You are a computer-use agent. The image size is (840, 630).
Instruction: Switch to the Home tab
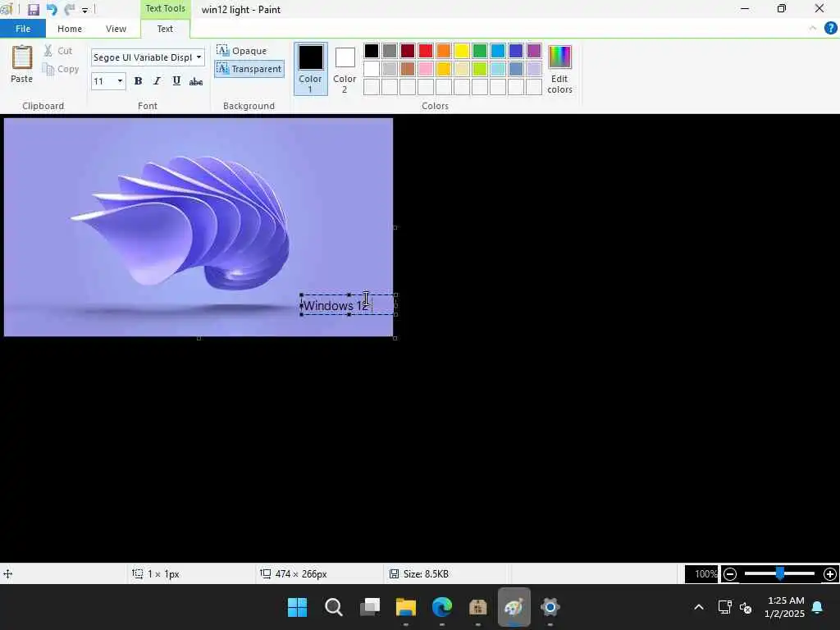tap(70, 29)
